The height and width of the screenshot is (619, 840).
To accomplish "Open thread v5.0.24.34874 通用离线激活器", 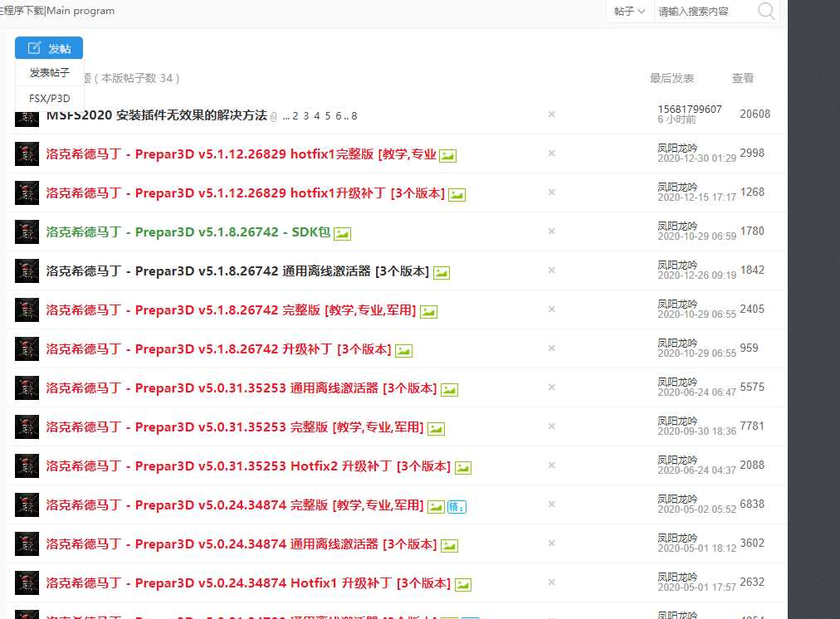I will pos(242,544).
